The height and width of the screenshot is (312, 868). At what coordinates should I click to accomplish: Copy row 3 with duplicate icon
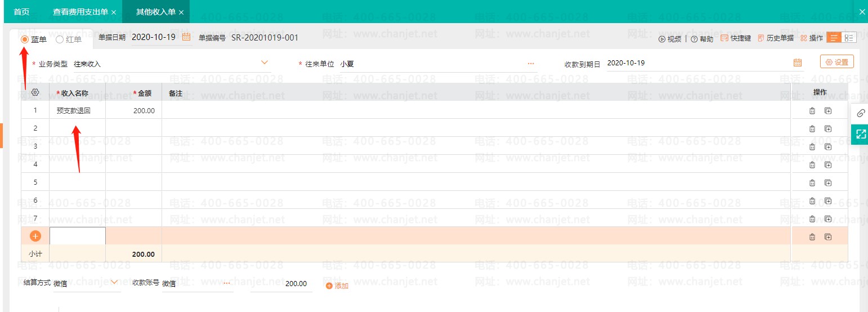click(828, 146)
